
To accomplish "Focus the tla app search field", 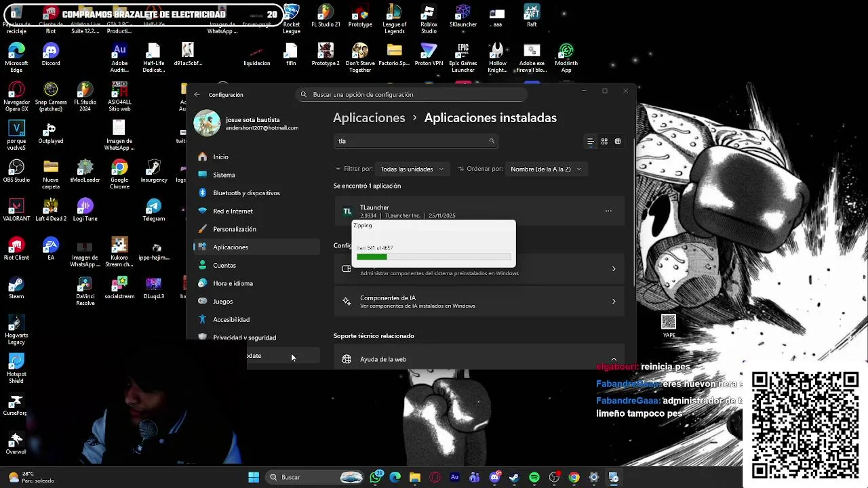I will tap(416, 141).
